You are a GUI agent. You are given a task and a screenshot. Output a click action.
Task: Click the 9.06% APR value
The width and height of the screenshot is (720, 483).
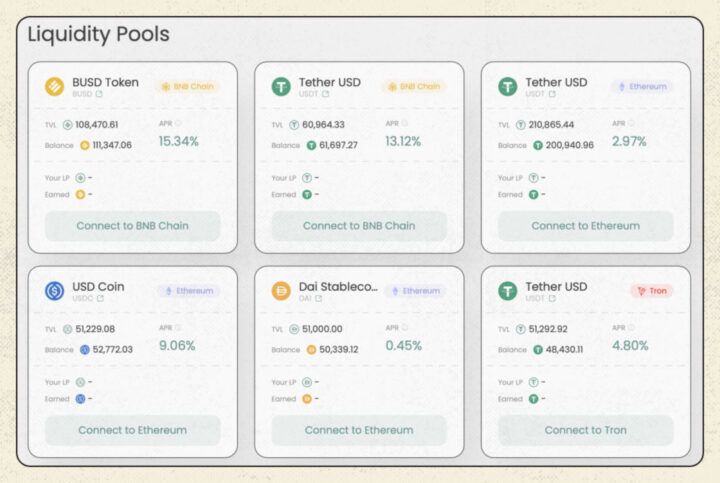pyautogui.click(x=177, y=346)
